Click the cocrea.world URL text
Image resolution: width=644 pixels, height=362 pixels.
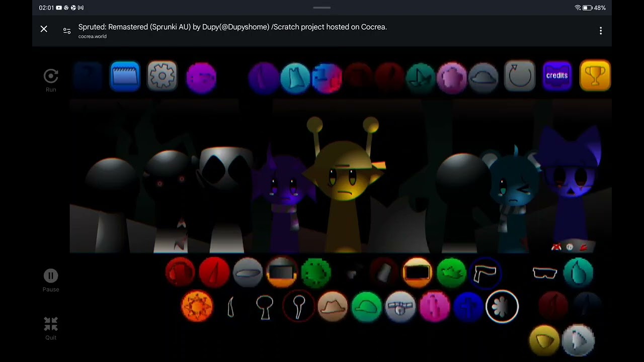click(93, 37)
